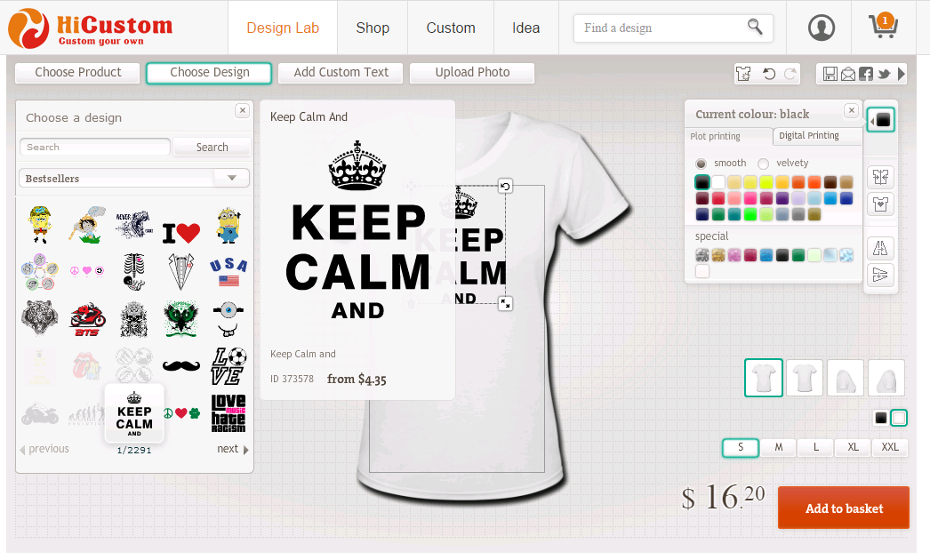Click Add Custom Text button
Image resolution: width=930 pixels, height=560 pixels.
(x=341, y=72)
